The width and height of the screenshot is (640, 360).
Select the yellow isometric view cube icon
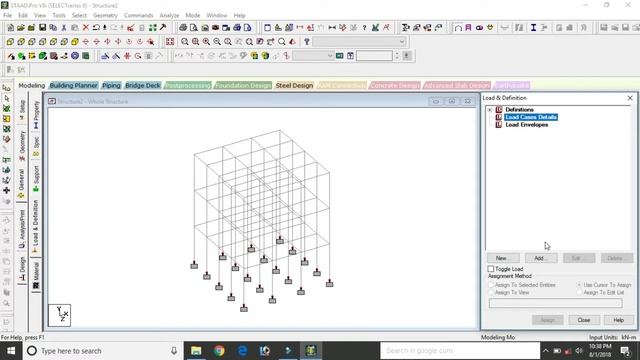[75, 42]
